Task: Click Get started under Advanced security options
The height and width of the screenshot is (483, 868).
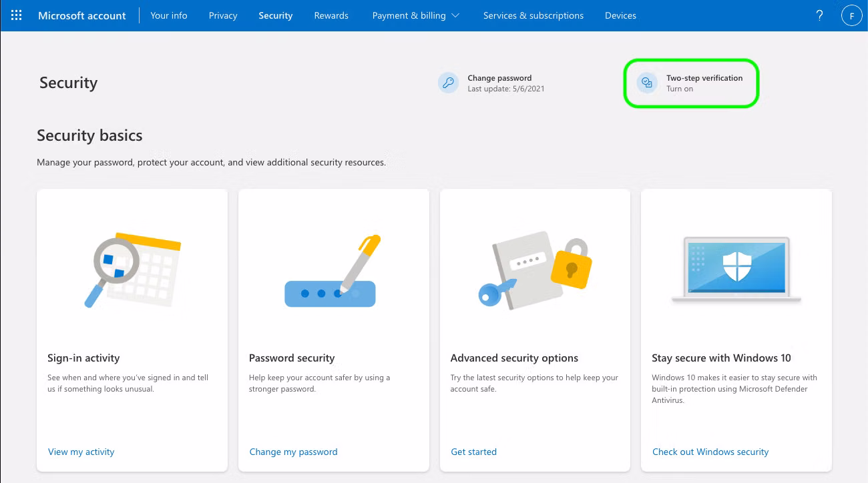Action: tap(473, 452)
